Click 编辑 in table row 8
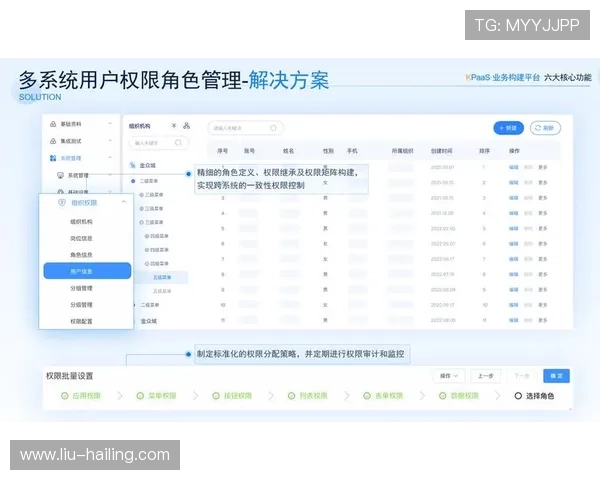Screen dimensions: 600x480 click(514, 274)
